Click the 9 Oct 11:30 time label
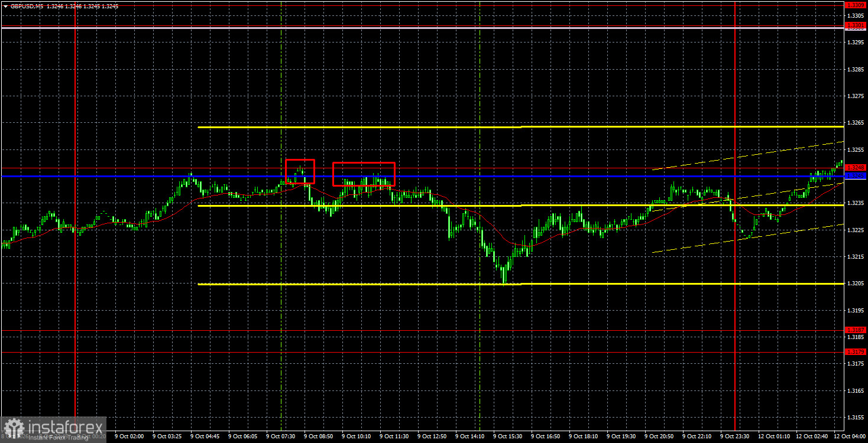 394,437
